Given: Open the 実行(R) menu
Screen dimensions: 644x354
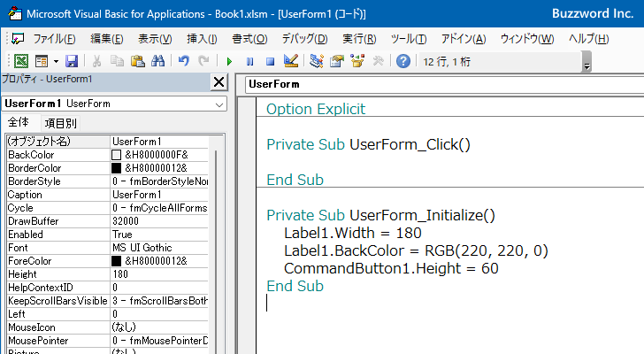Looking at the screenshot, I should tap(359, 39).
